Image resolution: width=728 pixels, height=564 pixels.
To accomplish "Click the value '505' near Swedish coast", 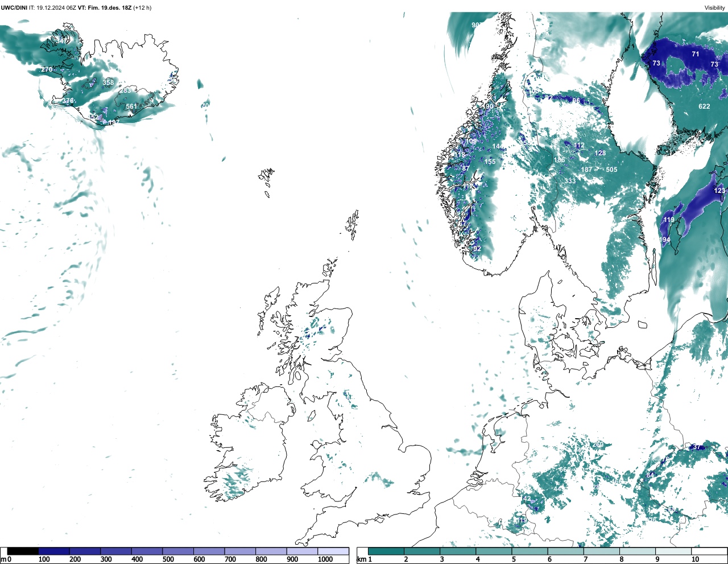I will (x=611, y=170).
